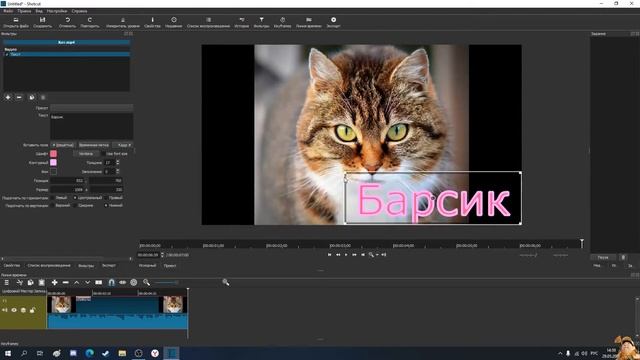Image resolution: width=640 pixels, height=360 pixels.
Task: Add a filter with the plus icon
Action: tap(8, 98)
